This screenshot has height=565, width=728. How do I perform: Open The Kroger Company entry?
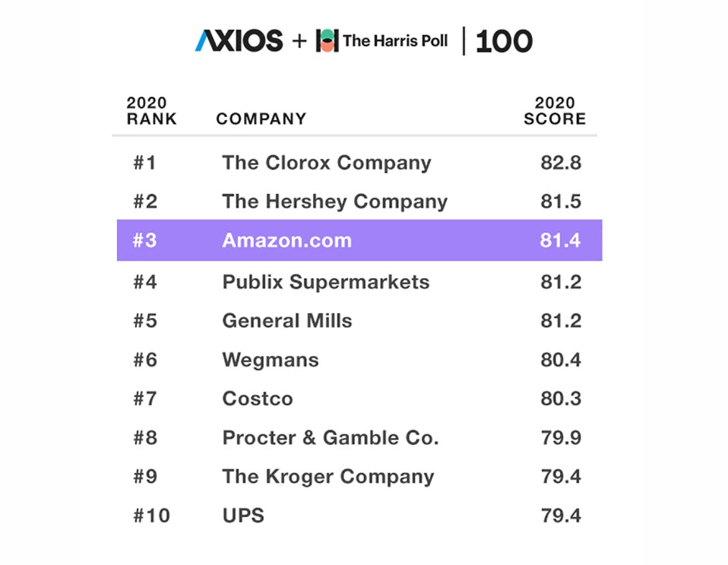coord(328,477)
